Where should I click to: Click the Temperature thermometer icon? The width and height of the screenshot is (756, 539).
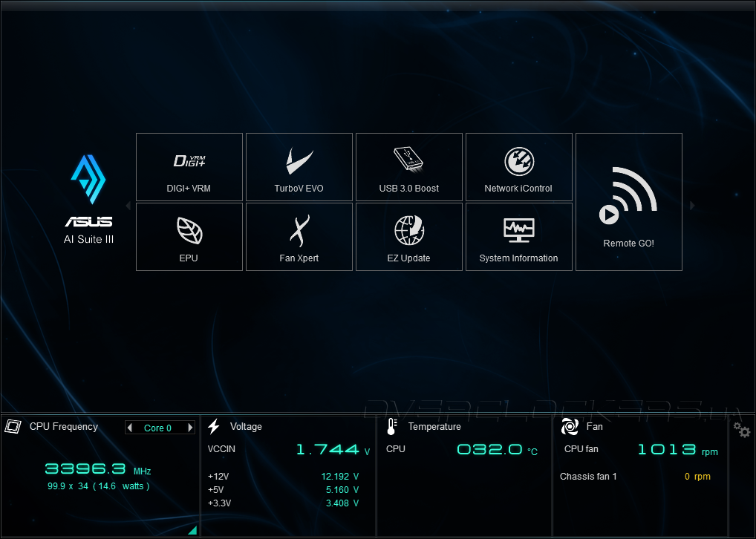391,426
